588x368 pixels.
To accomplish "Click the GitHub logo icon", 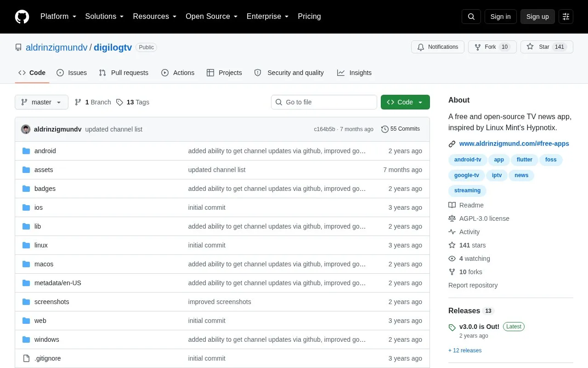I will click(x=22, y=17).
